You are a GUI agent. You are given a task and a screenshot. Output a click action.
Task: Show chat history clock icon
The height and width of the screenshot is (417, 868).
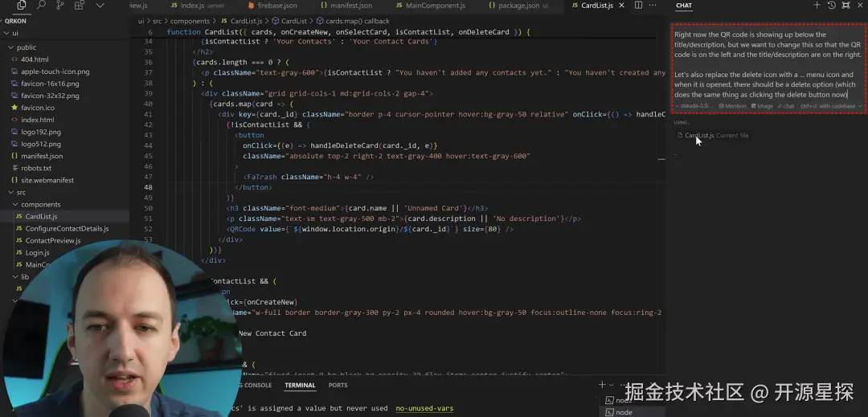pos(832,6)
